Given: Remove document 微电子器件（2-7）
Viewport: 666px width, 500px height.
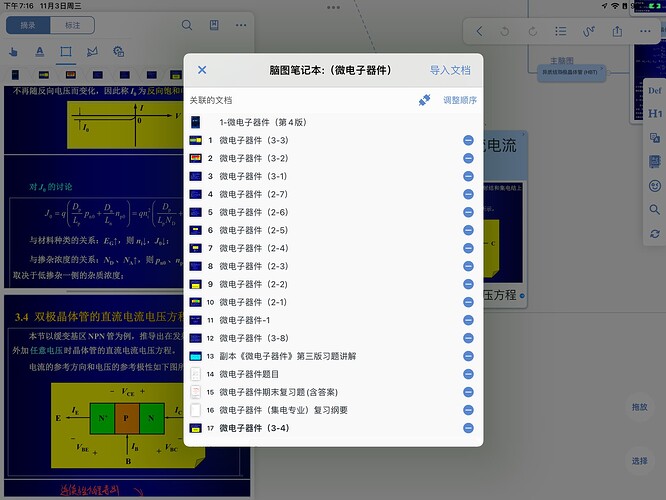Looking at the screenshot, I should coord(468,194).
